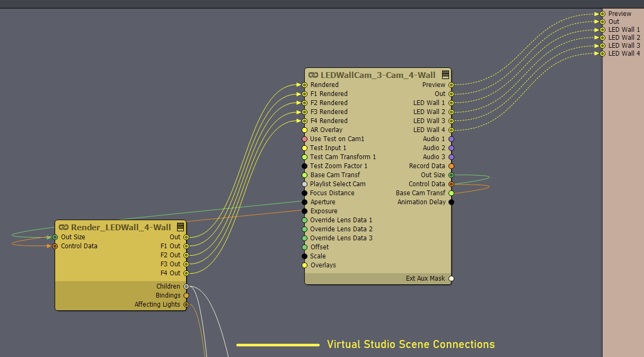Screen dimensions: 644x357
Task: Select the Render_LEDWall_4-Wall node title
Action: 121,228
